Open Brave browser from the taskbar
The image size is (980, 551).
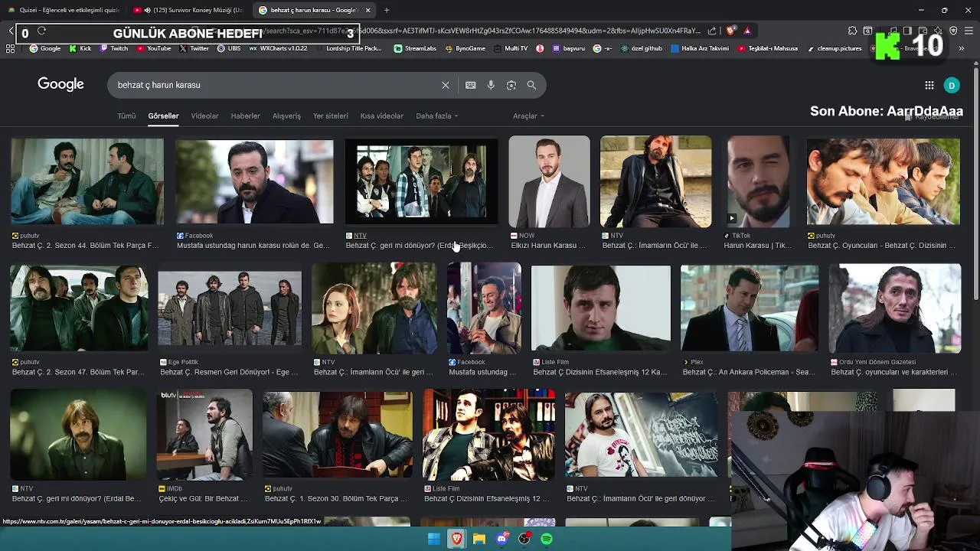457,539
